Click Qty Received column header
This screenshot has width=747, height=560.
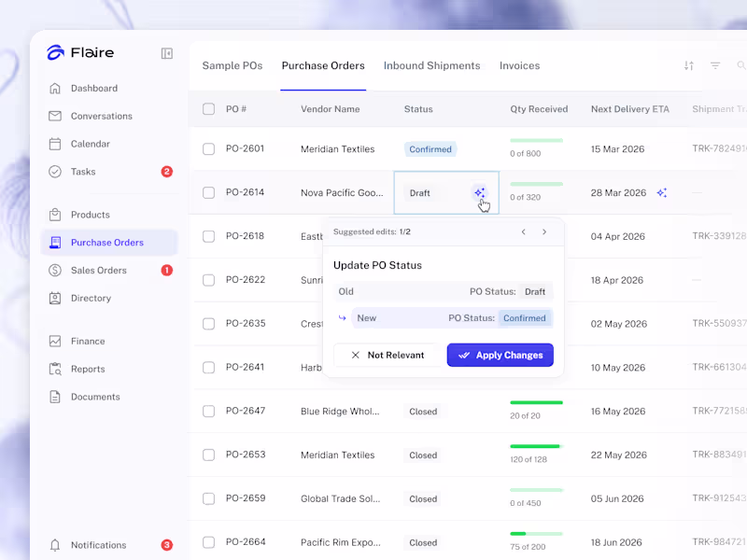point(539,109)
